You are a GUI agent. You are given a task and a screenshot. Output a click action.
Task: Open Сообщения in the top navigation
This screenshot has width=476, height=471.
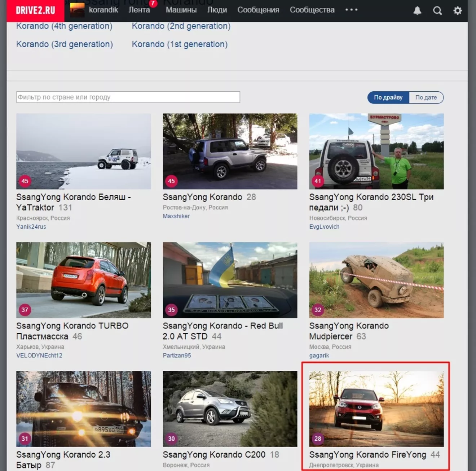click(258, 10)
